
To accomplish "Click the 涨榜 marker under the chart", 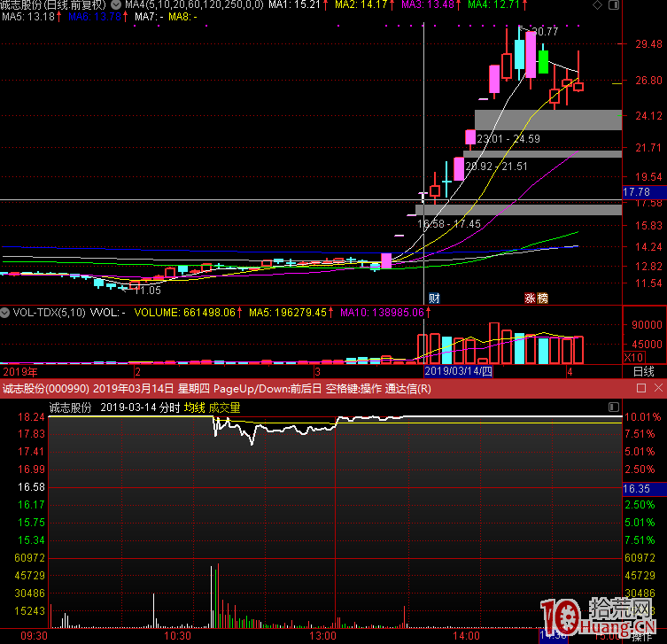I will [536, 299].
